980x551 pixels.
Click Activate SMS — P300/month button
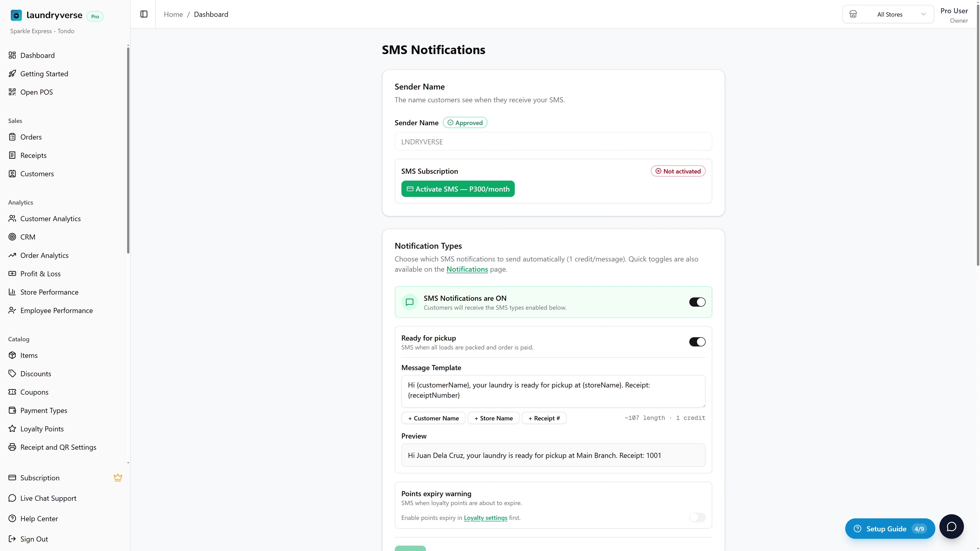[x=458, y=189]
